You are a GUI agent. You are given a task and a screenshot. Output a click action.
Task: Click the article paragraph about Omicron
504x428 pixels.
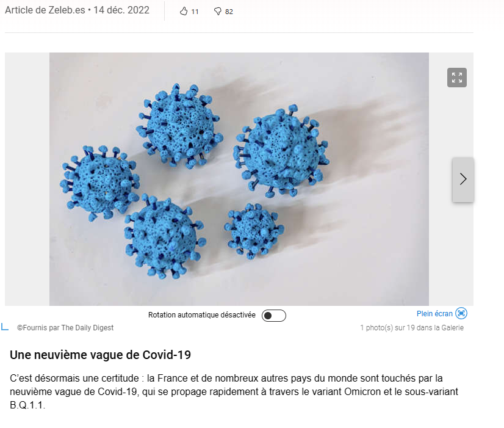(x=234, y=391)
